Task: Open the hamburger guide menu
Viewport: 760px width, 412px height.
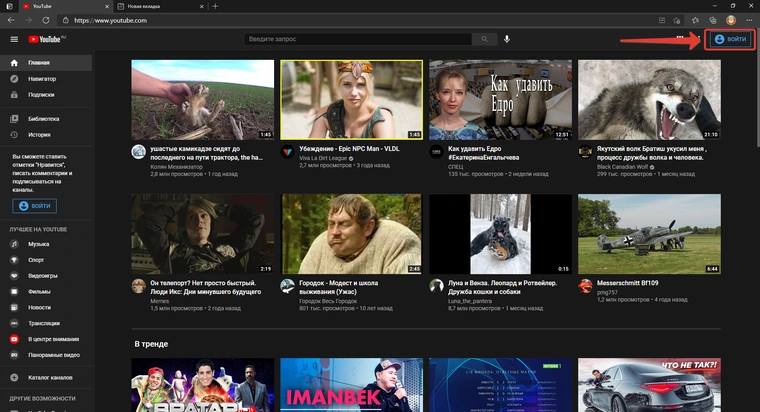Action: tap(14, 40)
